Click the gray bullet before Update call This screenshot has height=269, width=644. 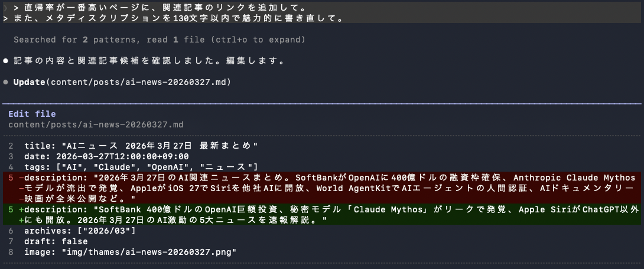[x=6, y=83]
